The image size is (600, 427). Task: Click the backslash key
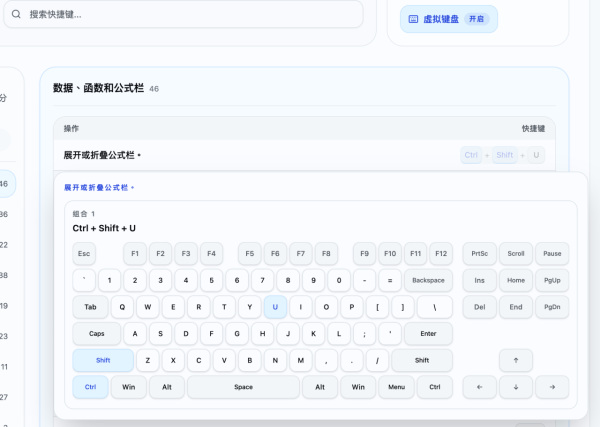coord(435,307)
